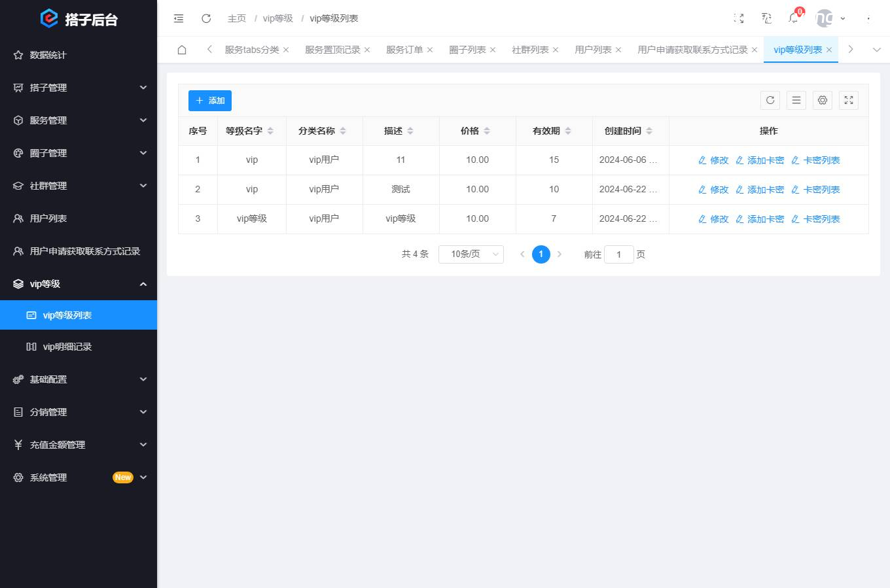Click the table refresh icon
Viewport: 890px width, 588px height.
coord(770,100)
